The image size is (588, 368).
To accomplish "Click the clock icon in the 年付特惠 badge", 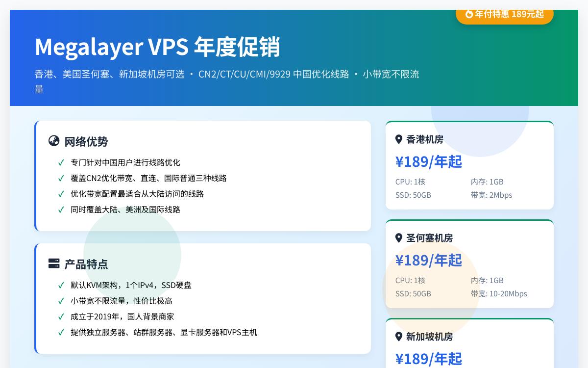I will [x=469, y=14].
